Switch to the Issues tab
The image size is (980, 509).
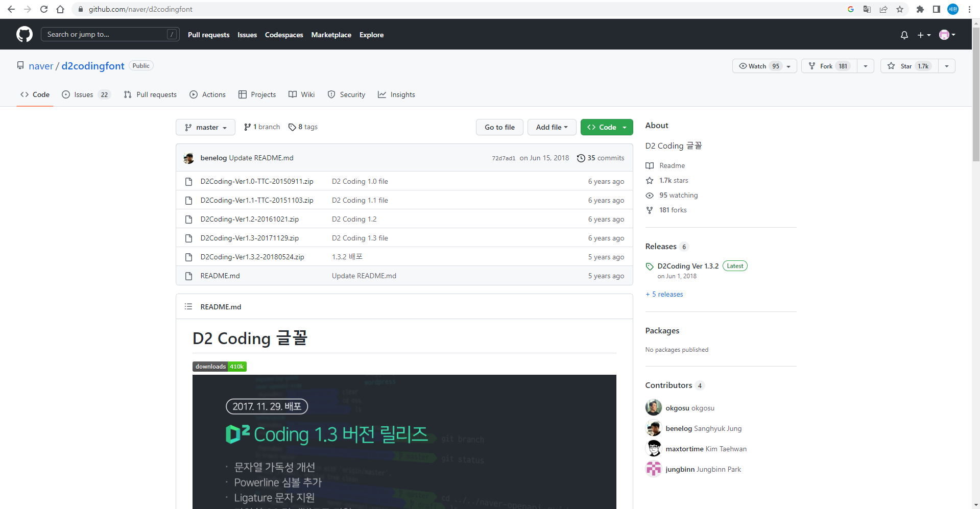point(86,94)
